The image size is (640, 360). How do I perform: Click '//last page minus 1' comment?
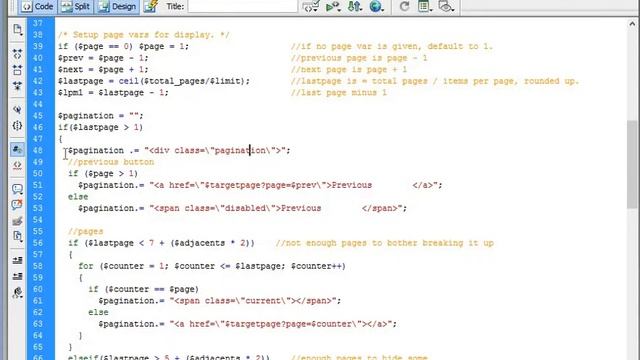click(x=339, y=93)
